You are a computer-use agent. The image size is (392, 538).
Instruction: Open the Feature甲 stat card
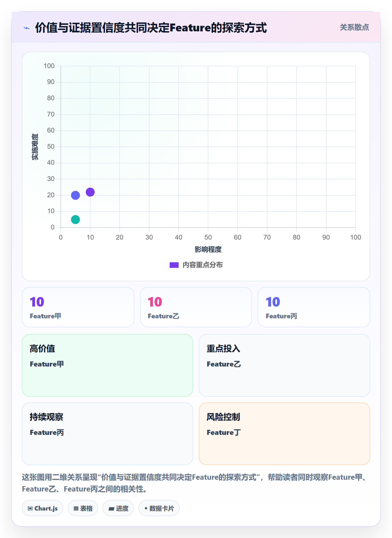[78, 307]
